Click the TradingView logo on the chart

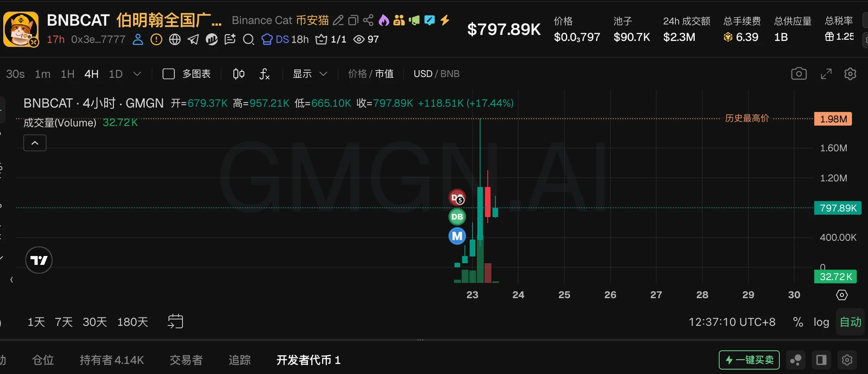[39, 260]
